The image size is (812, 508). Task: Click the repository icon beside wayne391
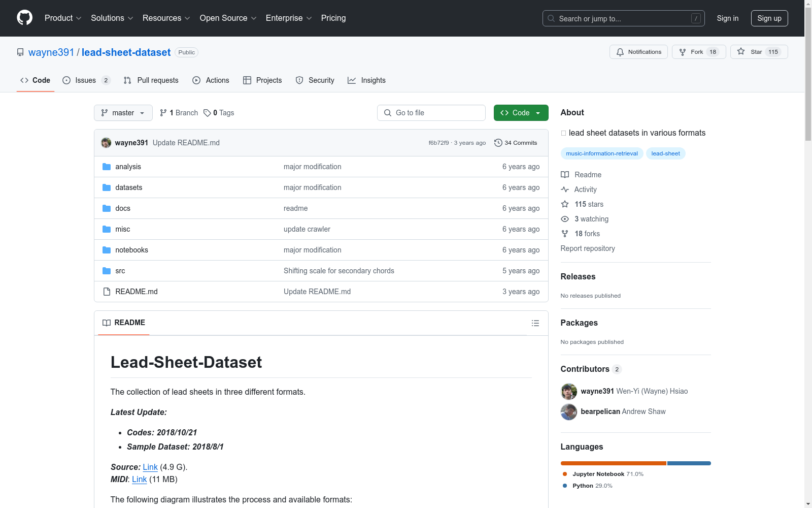[x=20, y=52]
